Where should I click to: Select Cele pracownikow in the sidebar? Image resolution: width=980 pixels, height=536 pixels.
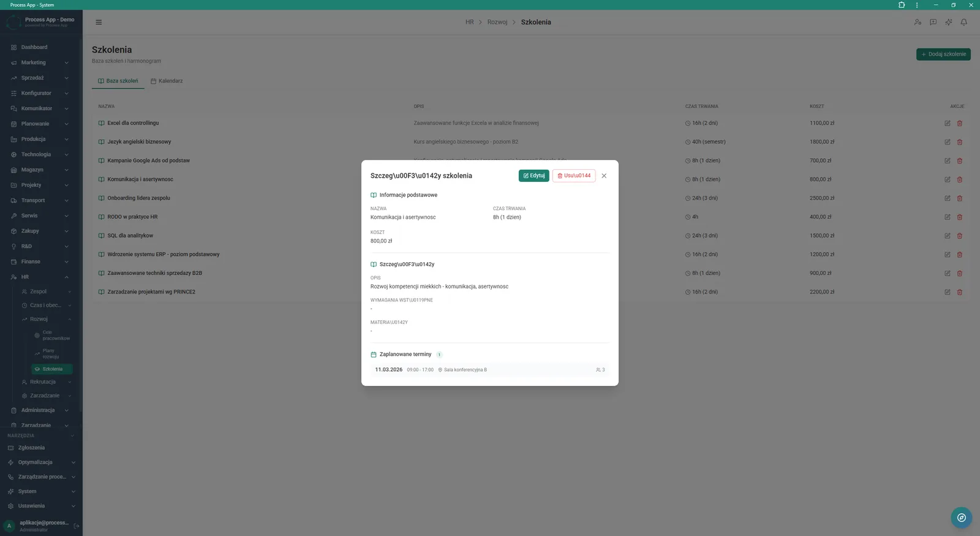click(52, 335)
